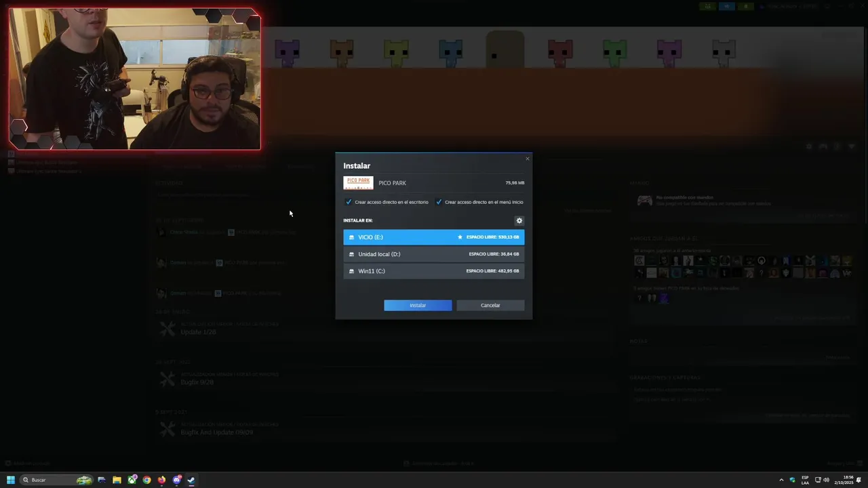
Task: Open the notifications bell in tray
Action: click(859, 480)
